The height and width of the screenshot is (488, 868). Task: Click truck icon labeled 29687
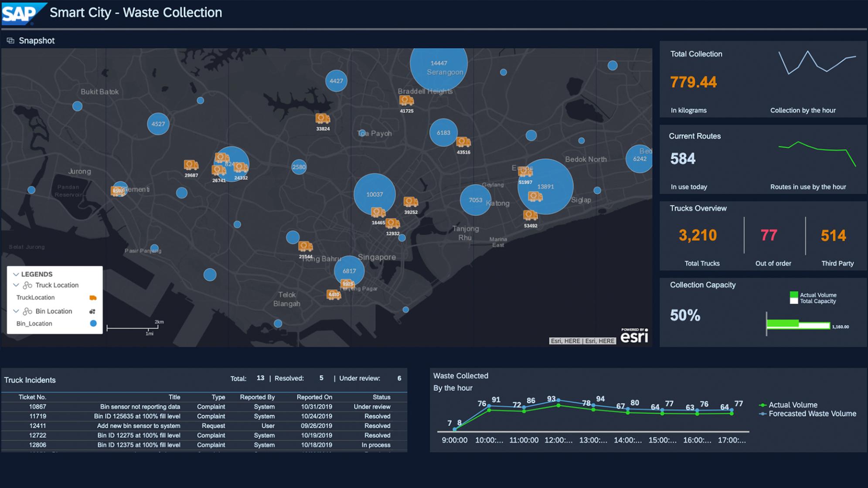[x=191, y=165]
